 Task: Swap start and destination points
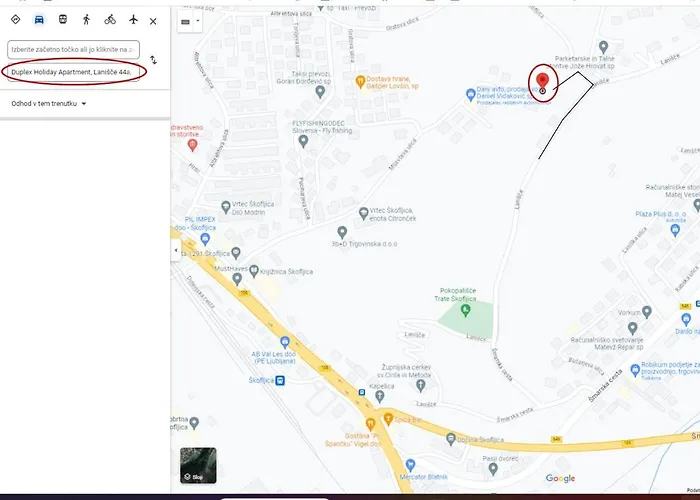click(153, 60)
